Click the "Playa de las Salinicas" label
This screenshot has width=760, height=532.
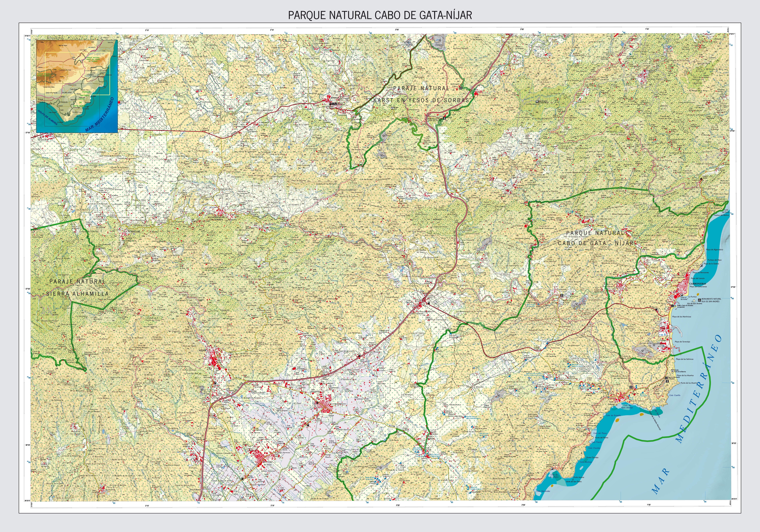pos(685,359)
